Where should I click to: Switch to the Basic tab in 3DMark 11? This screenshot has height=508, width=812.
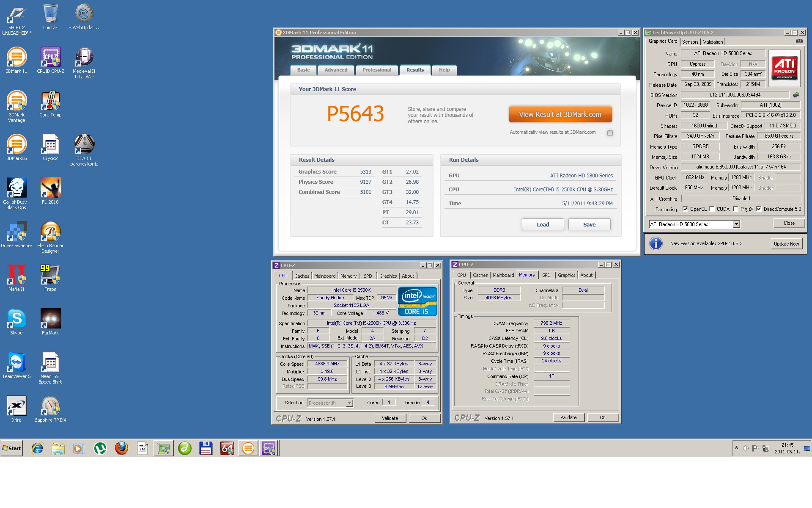(x=303, y=70)
